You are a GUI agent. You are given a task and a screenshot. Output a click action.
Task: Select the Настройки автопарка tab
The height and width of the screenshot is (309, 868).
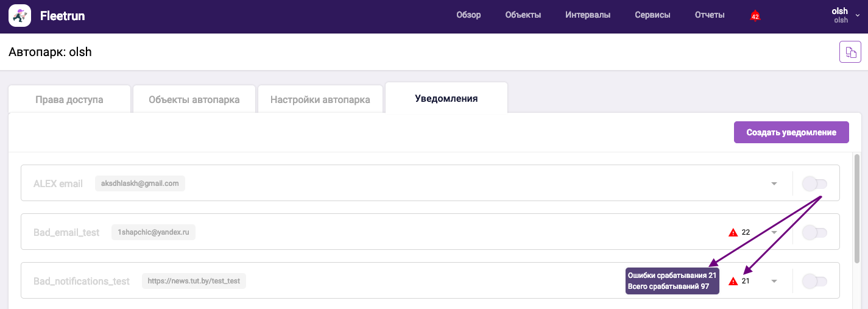pyautogui.click(x=320, y=100)
